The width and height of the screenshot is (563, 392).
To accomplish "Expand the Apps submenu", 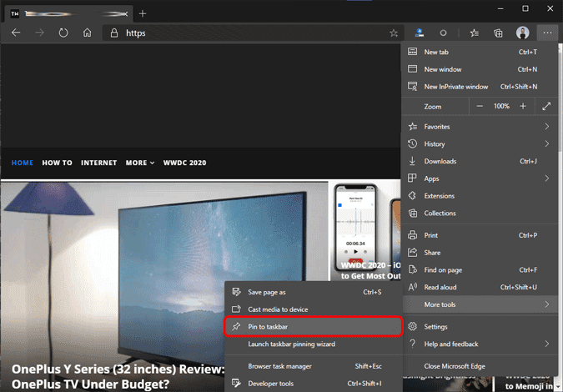I will coord(480,178).
